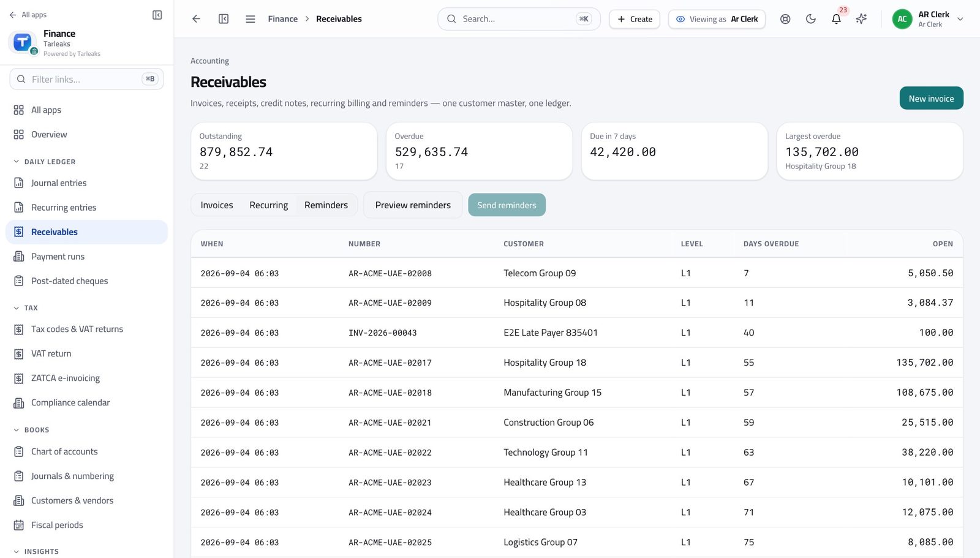Open the Viewing as Ar Clerk switcher

point(717,19)
